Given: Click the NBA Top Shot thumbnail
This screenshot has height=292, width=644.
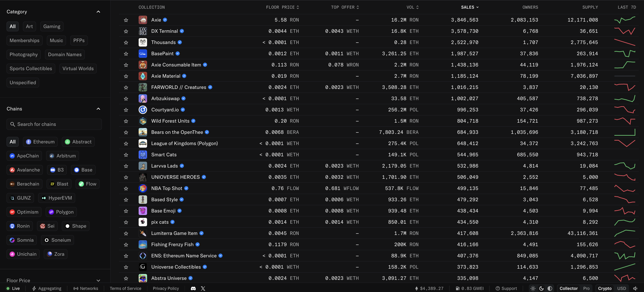Looking at the screenshot, I should click(143, 188).
